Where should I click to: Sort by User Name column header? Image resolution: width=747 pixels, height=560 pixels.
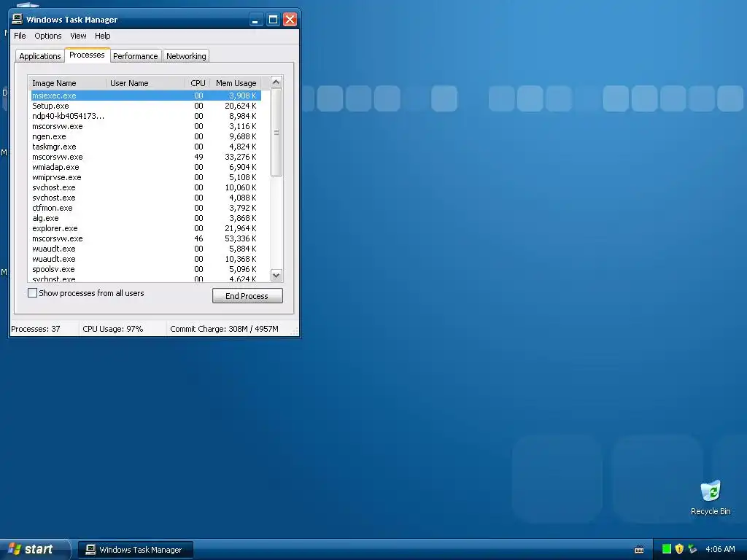coord(145,83)
